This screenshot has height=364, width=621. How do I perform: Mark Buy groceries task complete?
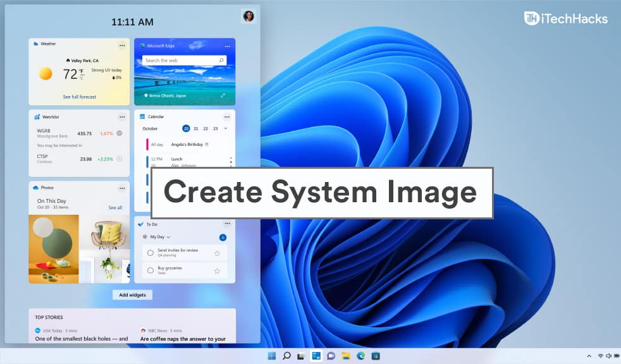click(x=150, y=270)
